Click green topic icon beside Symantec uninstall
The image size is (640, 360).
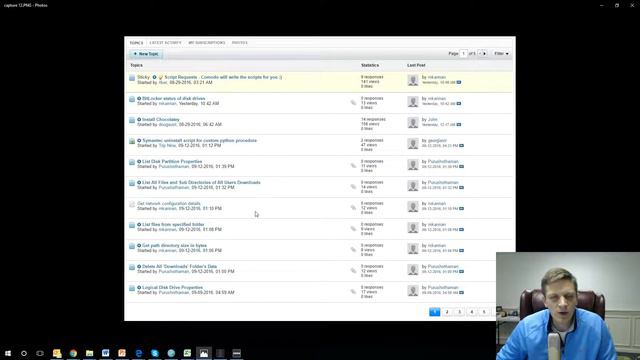click(x=132, y=141)
